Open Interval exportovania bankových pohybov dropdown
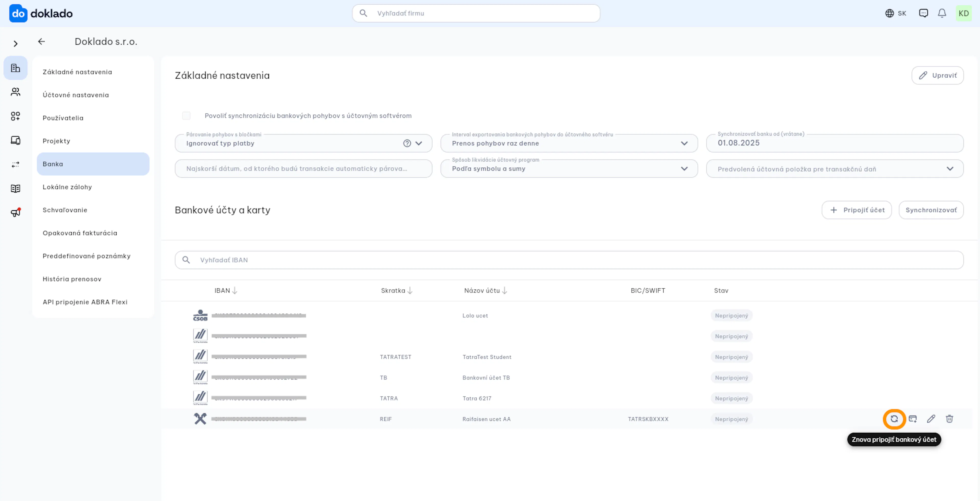 click(569, 143)
